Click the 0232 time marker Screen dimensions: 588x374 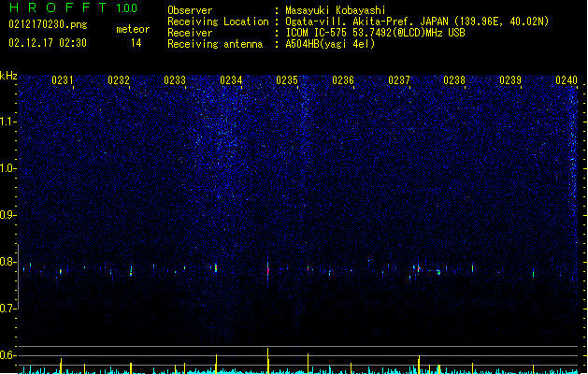119,80
